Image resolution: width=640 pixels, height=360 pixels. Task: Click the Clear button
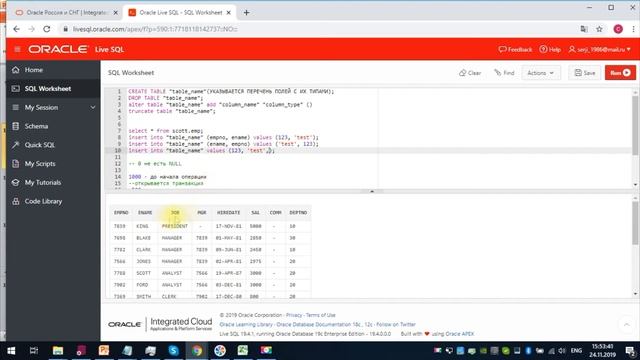(x=470, y=73)
